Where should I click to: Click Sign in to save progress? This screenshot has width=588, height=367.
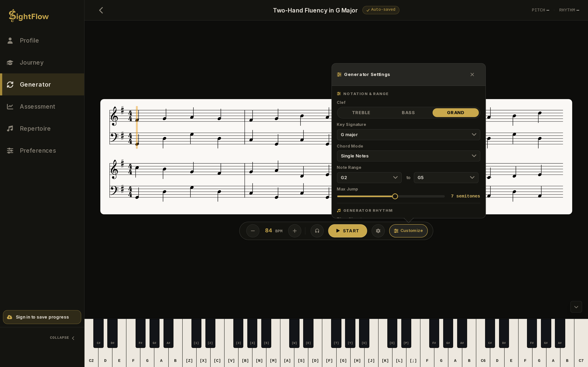(42, 317)
